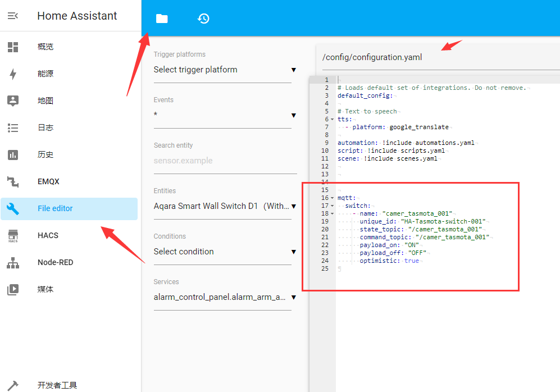
Task: Select the File editor menu label
Action: click(55, 208)
